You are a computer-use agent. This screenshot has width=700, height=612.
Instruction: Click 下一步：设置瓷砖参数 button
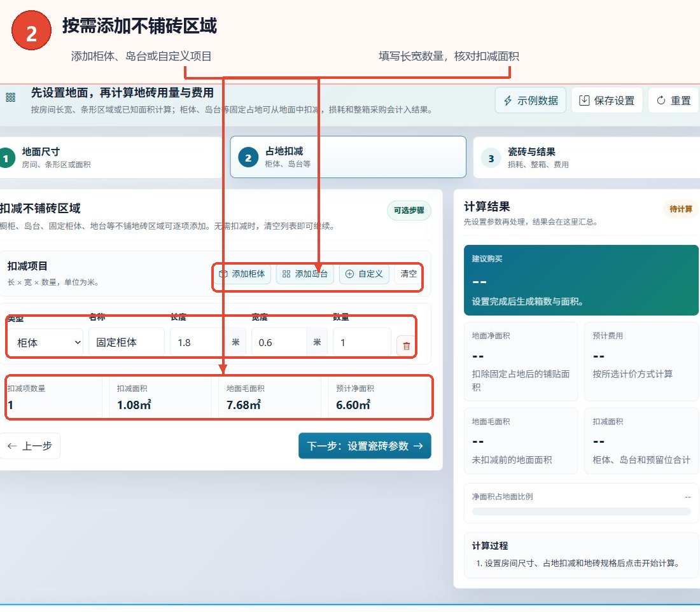(365, 445)
